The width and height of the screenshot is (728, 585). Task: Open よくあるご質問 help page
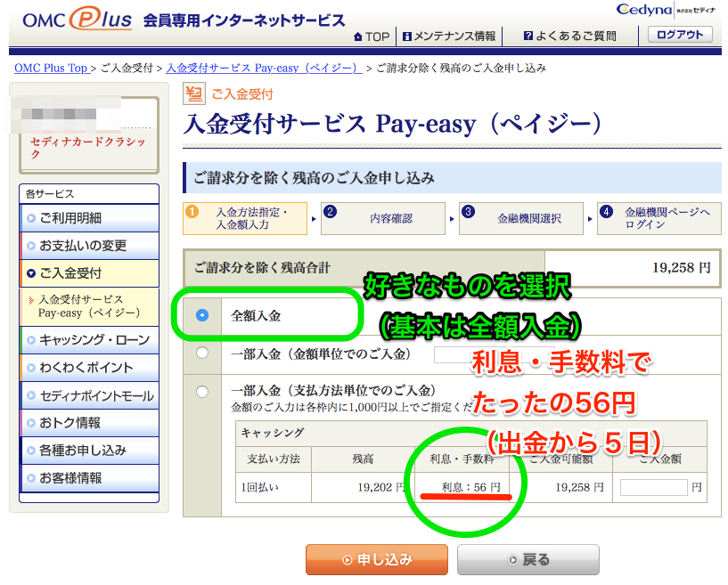tap(569, 36)
